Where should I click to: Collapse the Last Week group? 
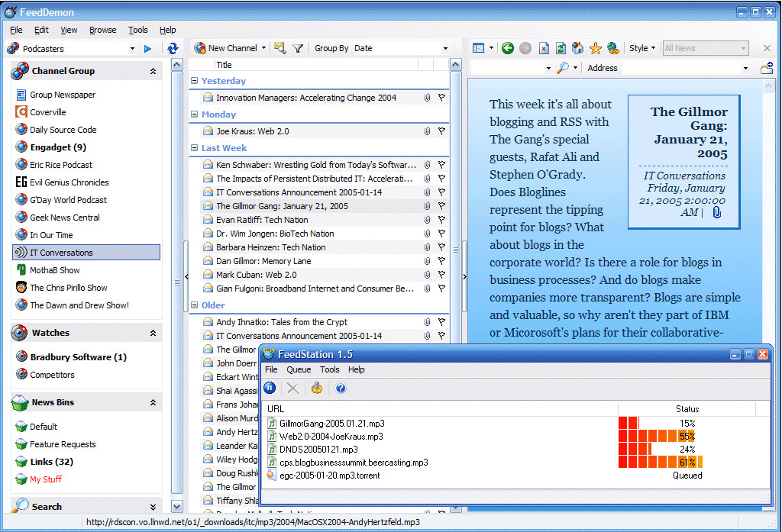coord(195,147)
